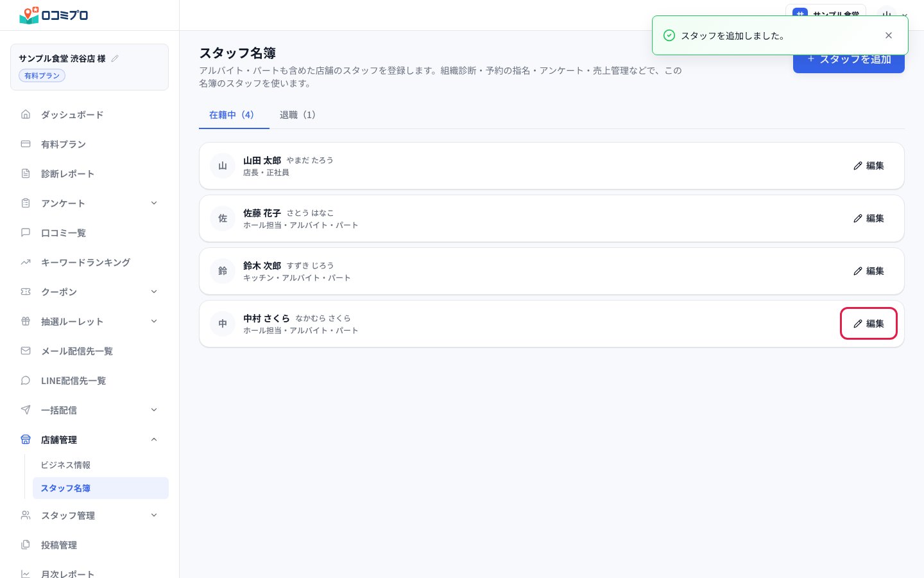Open LINE配信先一覧 menu item
Image resolution: width=924 pixels, height=578 pixels.
90,380
